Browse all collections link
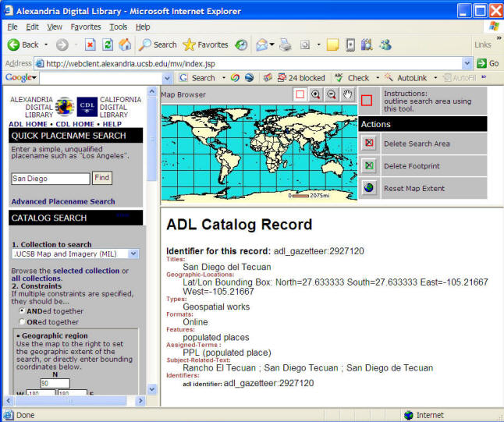 (36, 278)
